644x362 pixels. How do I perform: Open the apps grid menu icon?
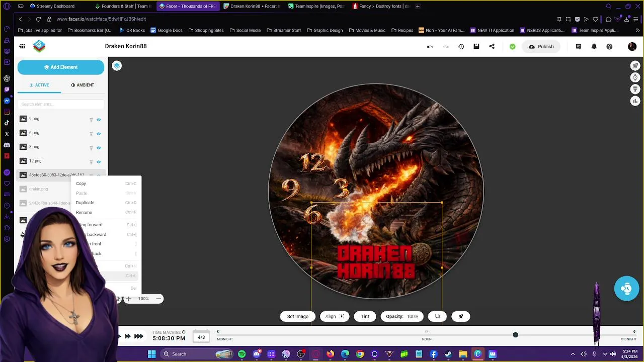click(22, 46)
